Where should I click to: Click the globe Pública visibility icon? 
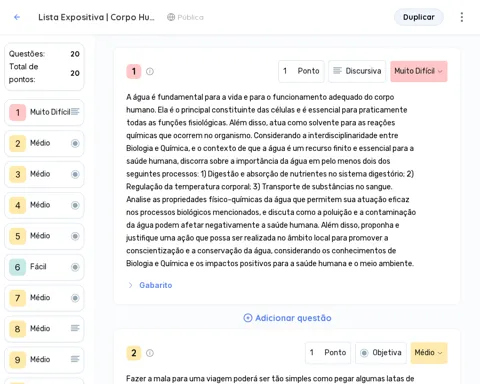171,17
